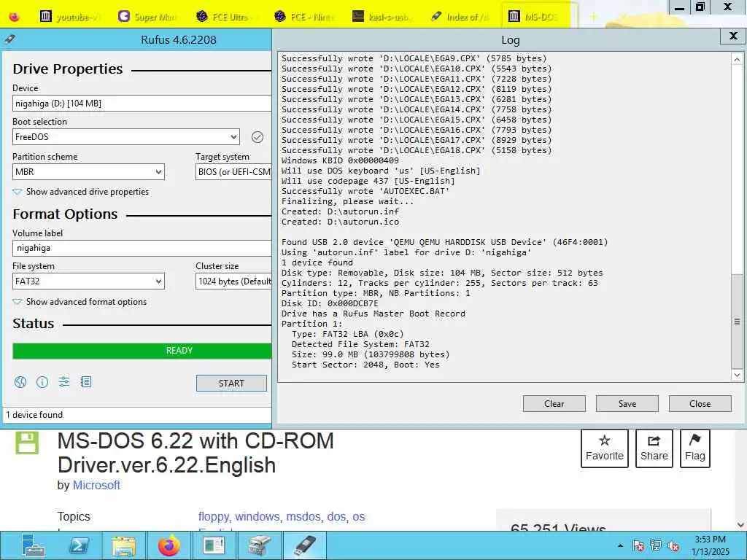Viewport: 747px width, 560px height.
Task: Open File Explorer from the taskbar
Action: (x=124, y=545)
